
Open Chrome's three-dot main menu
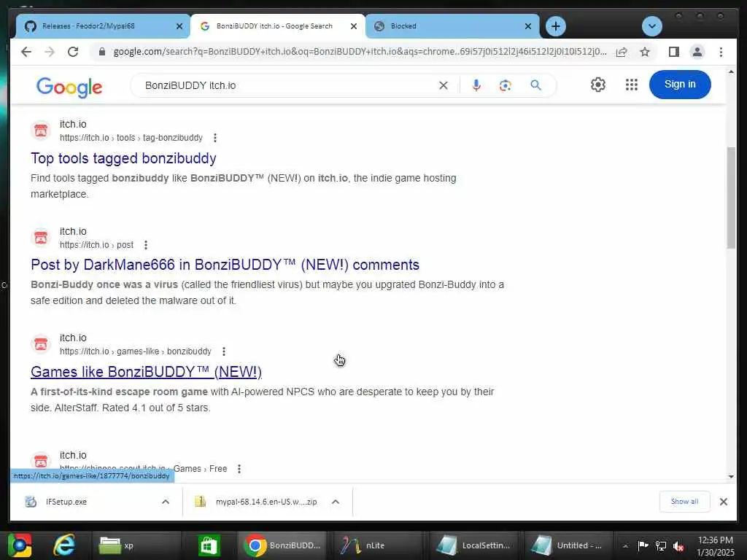pos(721,52)
